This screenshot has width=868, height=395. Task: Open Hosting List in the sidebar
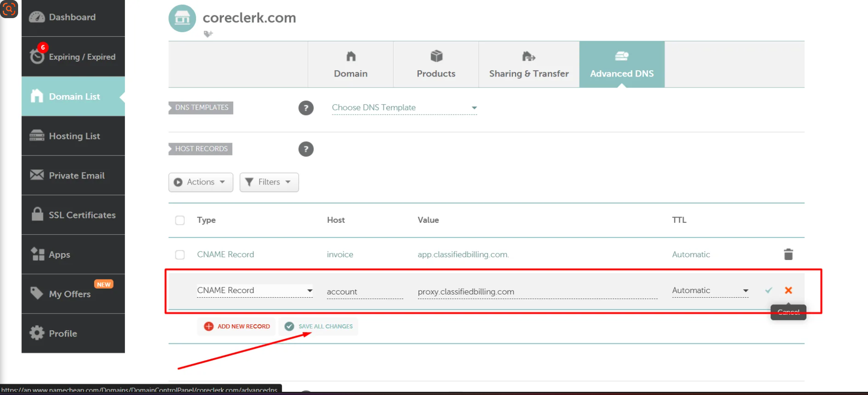(x=73, y=136)
